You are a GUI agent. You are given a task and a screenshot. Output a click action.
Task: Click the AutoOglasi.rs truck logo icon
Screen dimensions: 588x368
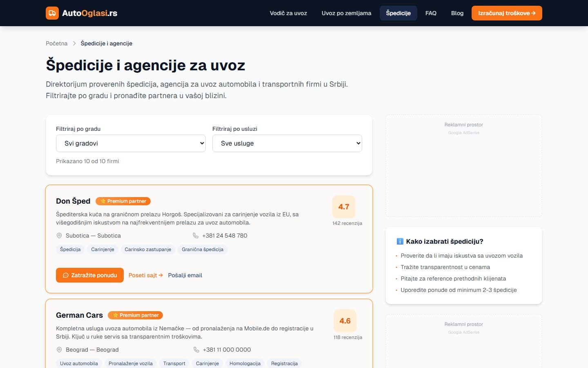pyautogui.click(x=52, y=13)
